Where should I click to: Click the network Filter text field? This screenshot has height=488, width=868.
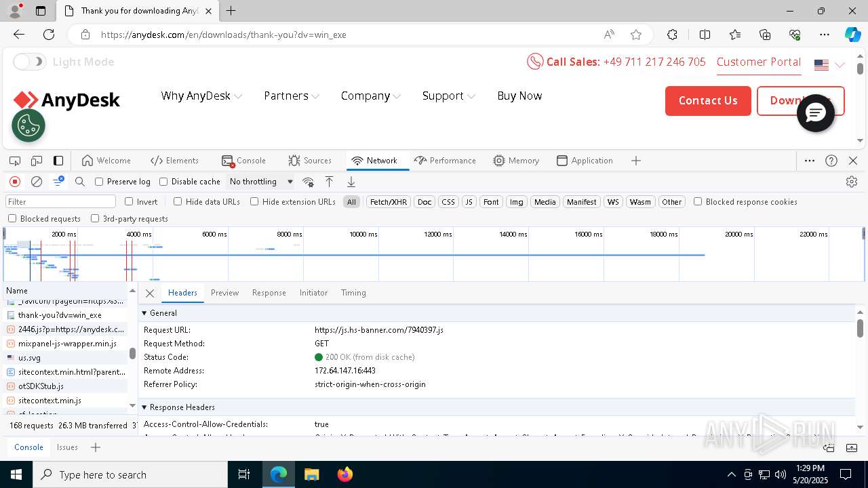coord(61,201)
